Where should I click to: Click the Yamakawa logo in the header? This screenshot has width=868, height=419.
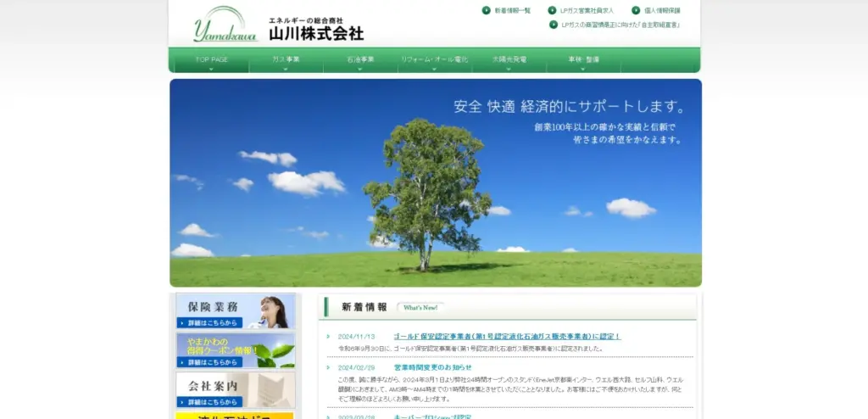click(219, 25)
